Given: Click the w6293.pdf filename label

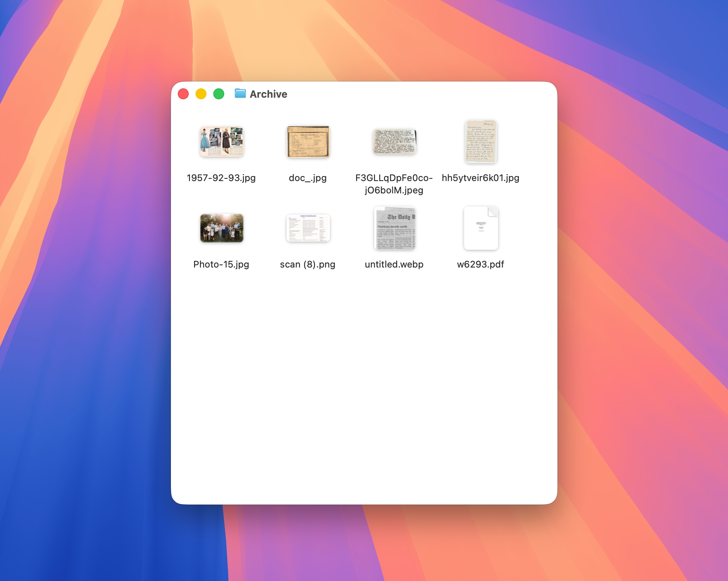Looking at the screenshot, I should 481,264.
